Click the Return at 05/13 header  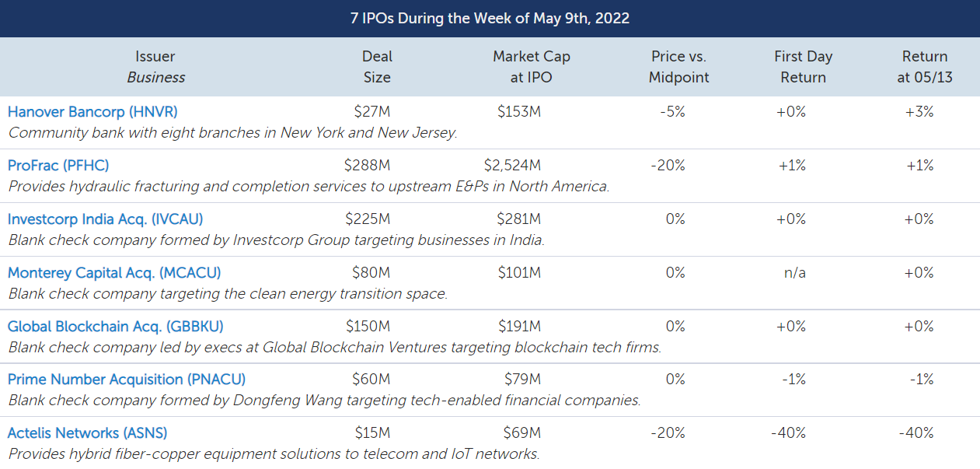pyautogui.click(x=925, y=67)
